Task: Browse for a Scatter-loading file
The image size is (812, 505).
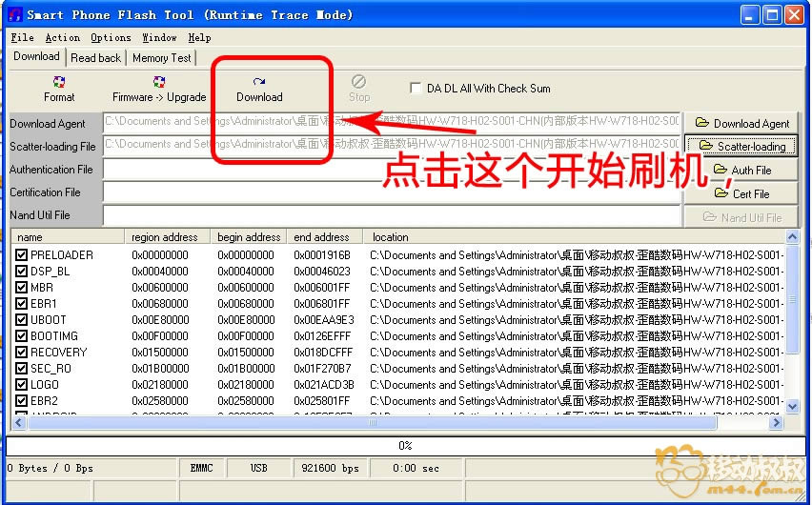Action: tap(741, 146)
